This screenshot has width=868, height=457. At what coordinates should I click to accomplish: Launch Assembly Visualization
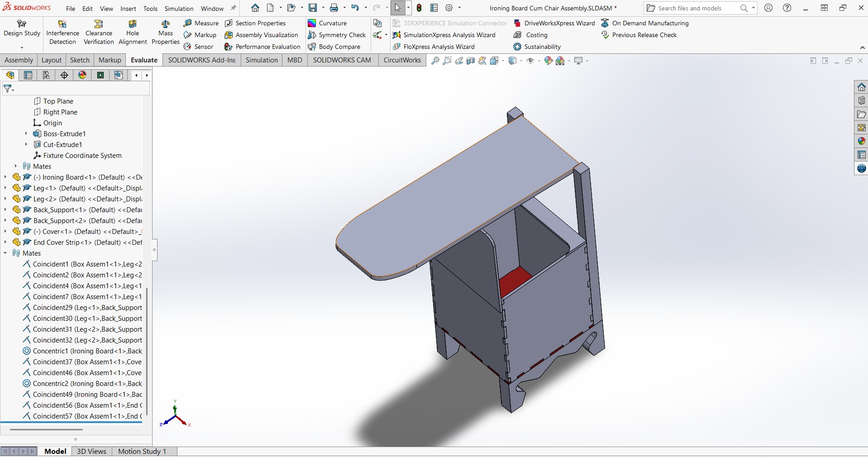(x=261, y=35)
